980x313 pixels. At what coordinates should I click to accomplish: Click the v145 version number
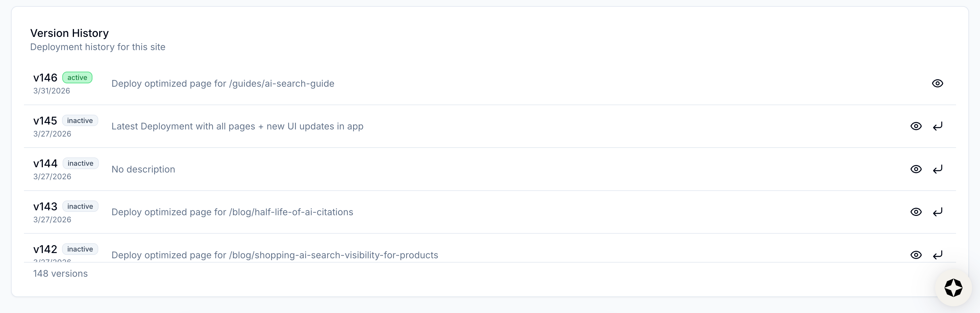pyautogui.click(x=45, y=121)
